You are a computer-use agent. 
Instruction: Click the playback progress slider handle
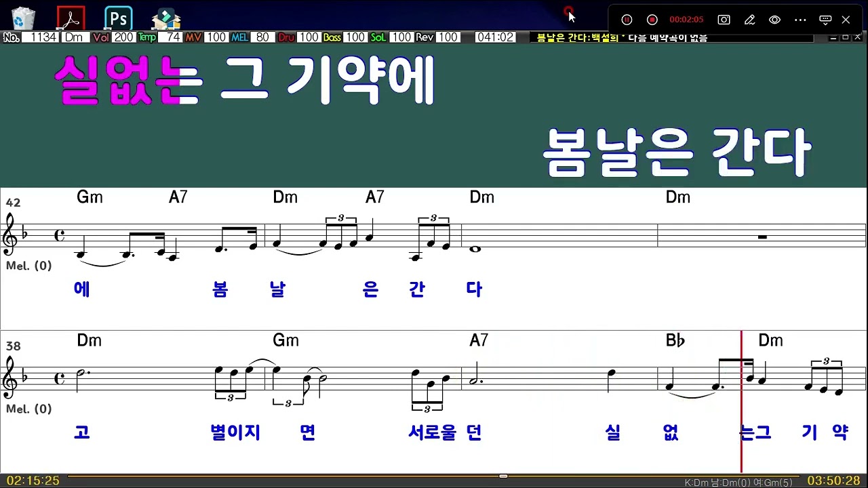[x=503, y=476]
